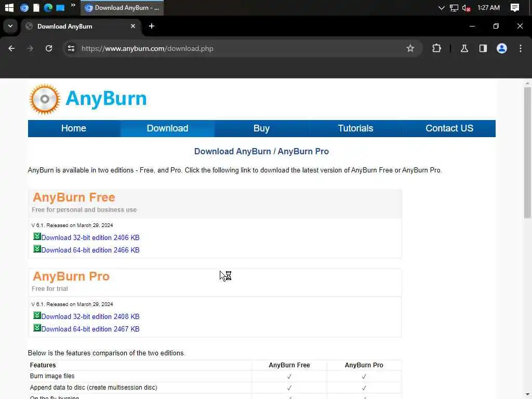Go back to the previous page

(11, 48)
